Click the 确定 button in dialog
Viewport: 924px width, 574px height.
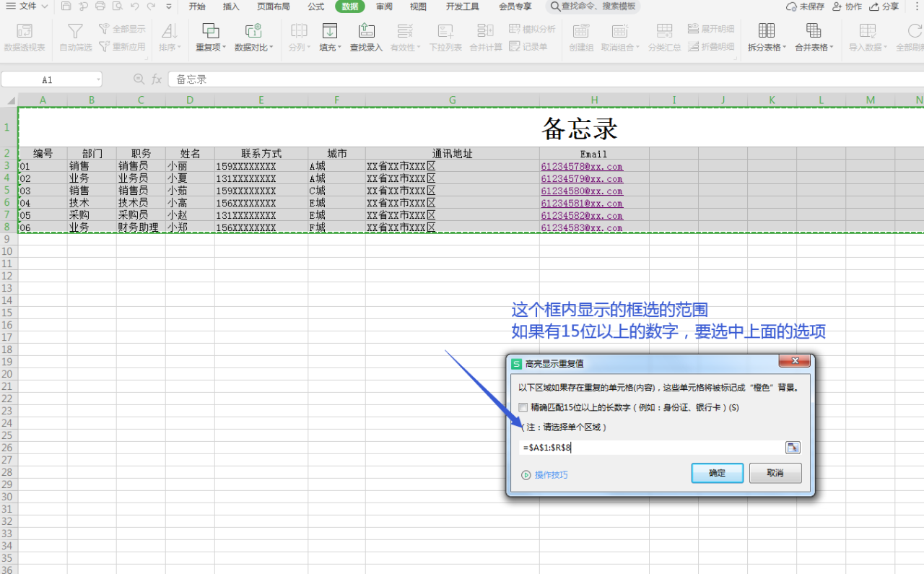click(x=718, y=473)
